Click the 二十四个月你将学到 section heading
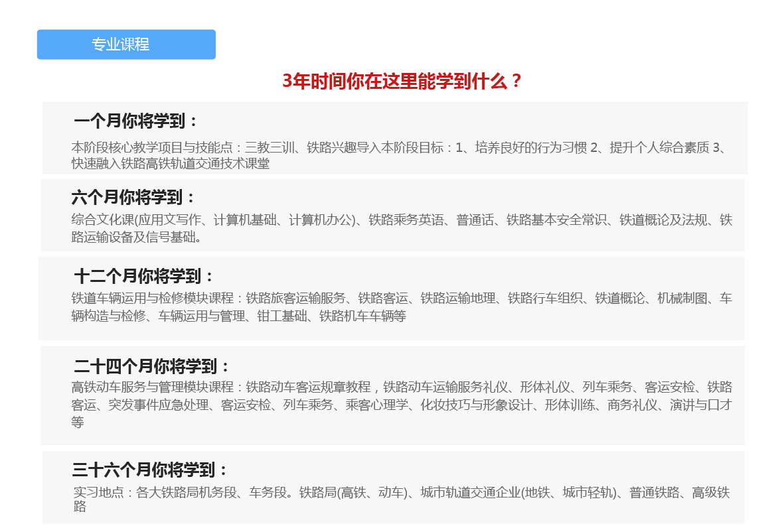 pyautogui.click(x=152, y=366)
